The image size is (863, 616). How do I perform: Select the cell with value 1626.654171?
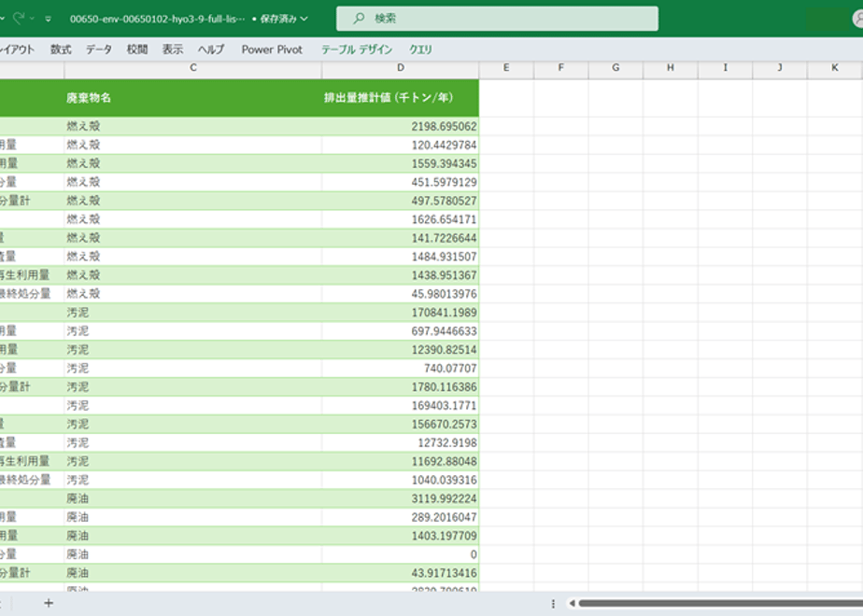tap(400, 219)
